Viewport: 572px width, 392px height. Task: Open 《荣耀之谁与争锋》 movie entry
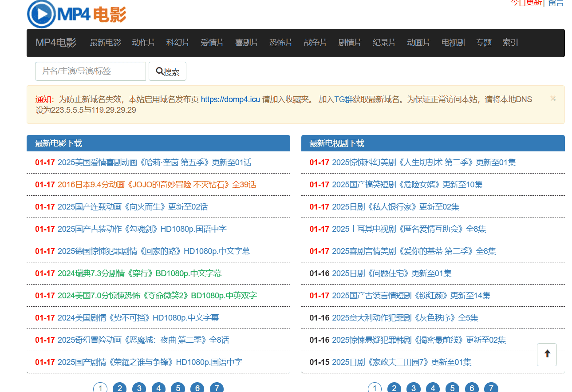coord(150,362)
